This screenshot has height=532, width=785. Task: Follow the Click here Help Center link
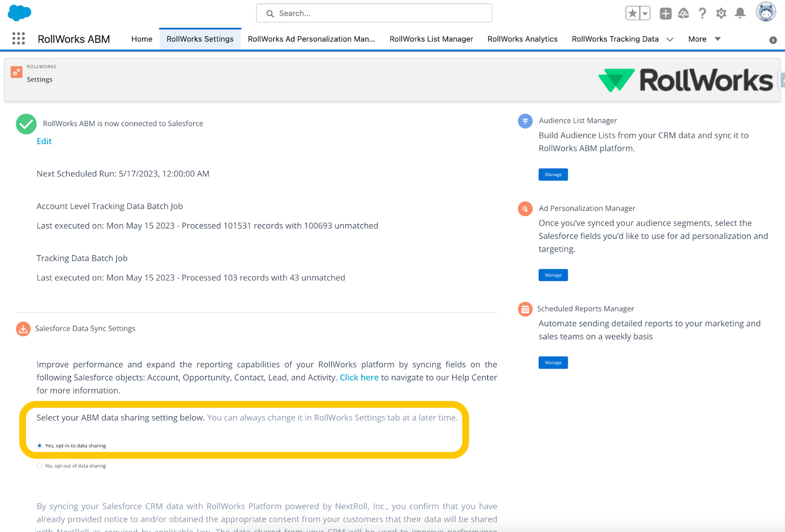coord(359,377)
